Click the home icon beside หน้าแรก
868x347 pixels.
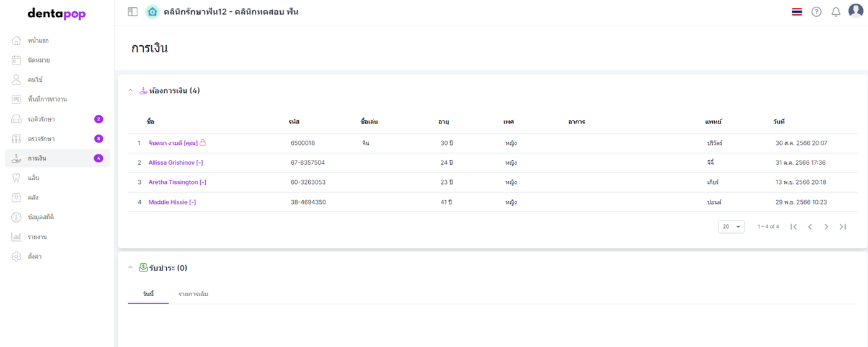click(x=17, y=40)
